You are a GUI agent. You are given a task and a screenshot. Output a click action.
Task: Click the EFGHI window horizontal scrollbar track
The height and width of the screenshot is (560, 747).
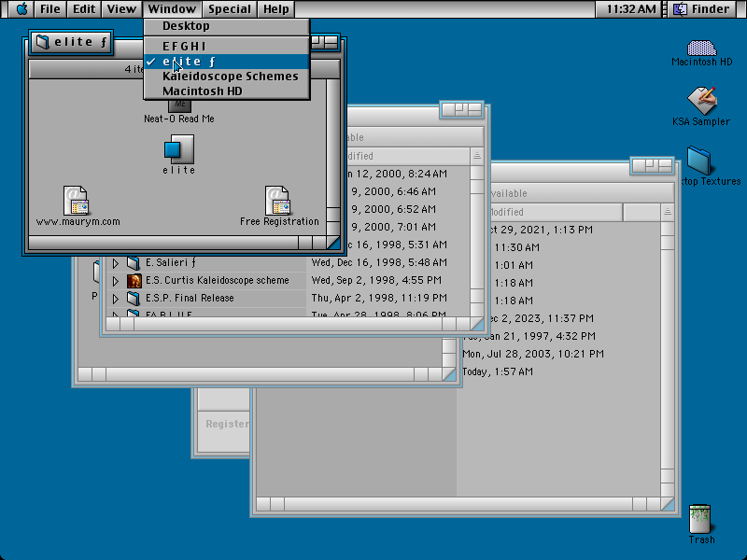click(x=289, y=324)
